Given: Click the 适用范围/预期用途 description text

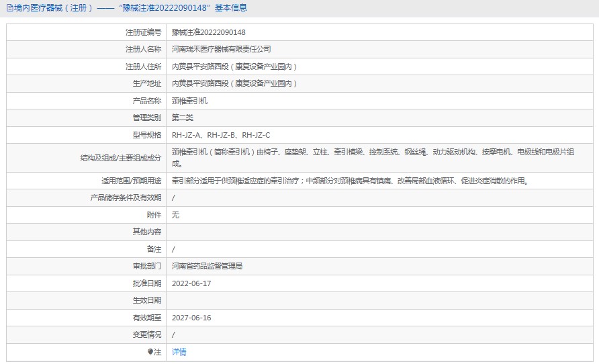Looking at the screenshot, I should click(350, 181).
